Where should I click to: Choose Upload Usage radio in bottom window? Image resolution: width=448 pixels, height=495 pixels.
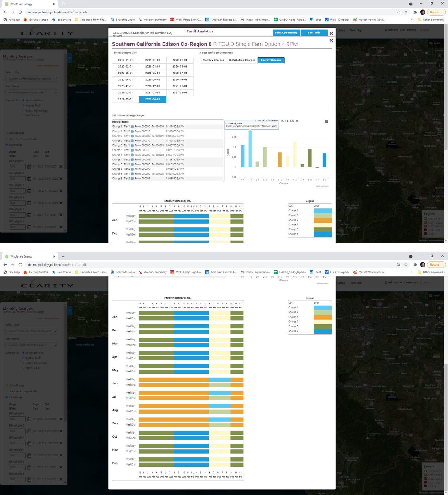pyautogui.click(x=7, y=386)
